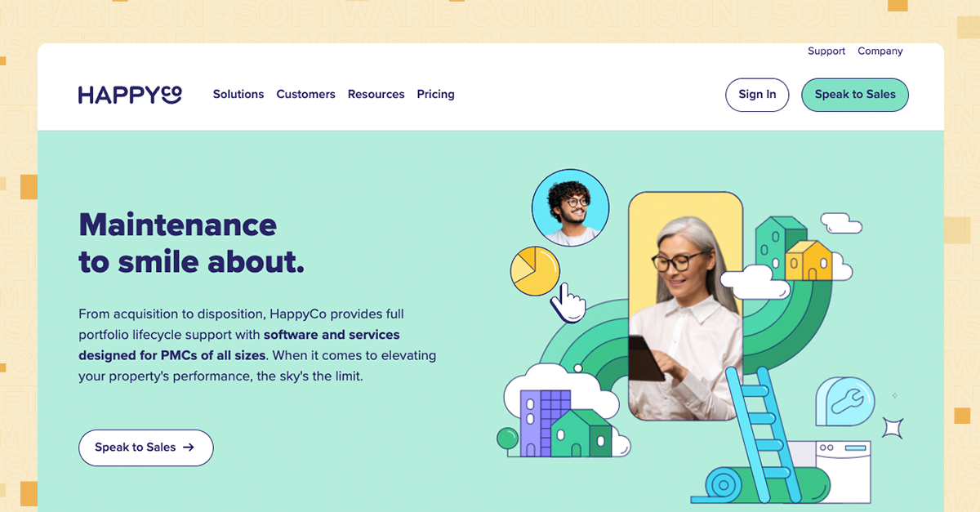Click the wrench maintenance badge icon
The width and height of the screenshot is (980, 512).
[x=846, y=401]
